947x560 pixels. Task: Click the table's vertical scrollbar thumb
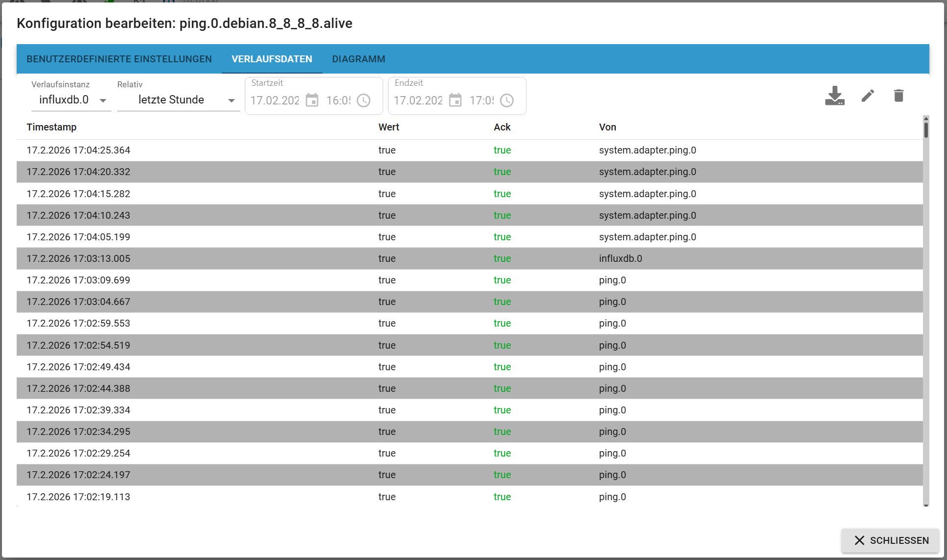point(926,129)
